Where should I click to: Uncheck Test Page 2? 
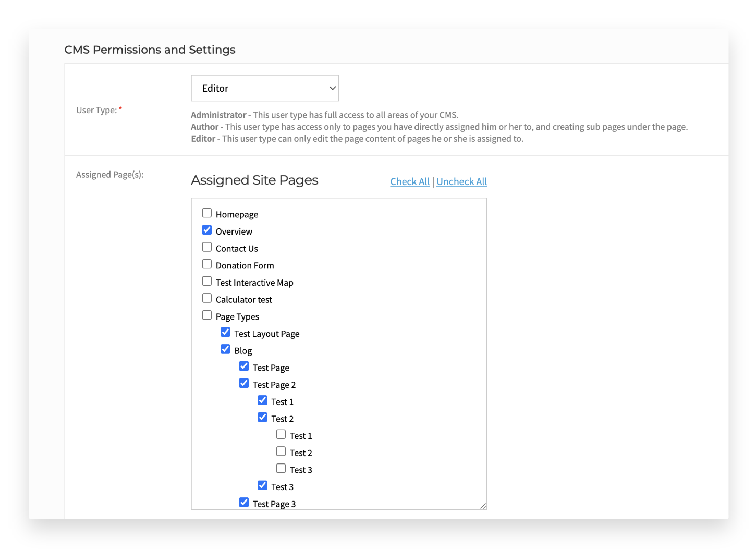pos(243,383)
